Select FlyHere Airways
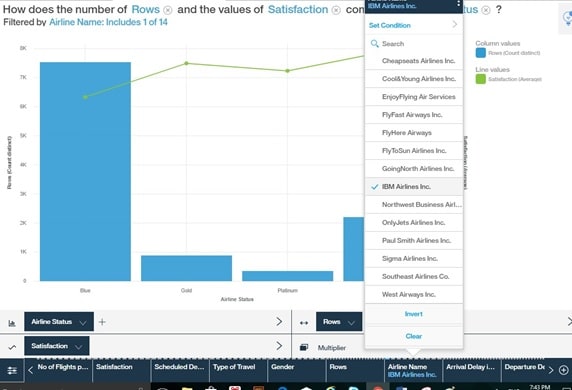This screenshot has height=390, width=572. pos(414,133)
